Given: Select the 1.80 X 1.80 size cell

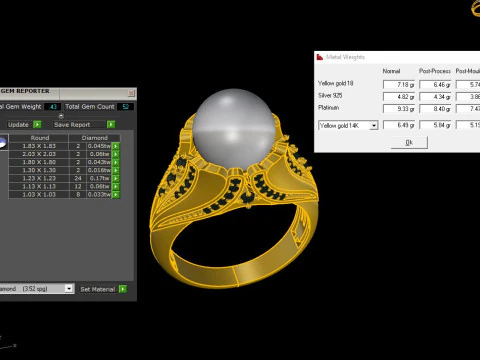Looking at the screenshot, I should (x=39, y=162).
